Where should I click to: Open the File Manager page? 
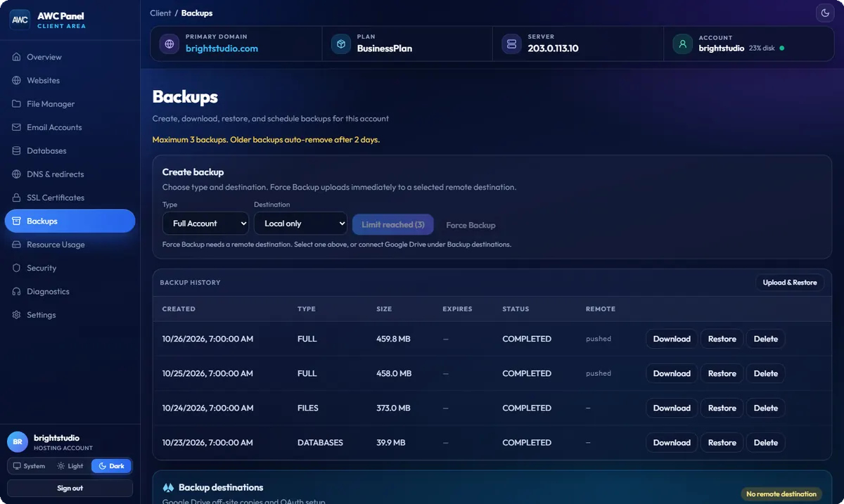[70, 104]
